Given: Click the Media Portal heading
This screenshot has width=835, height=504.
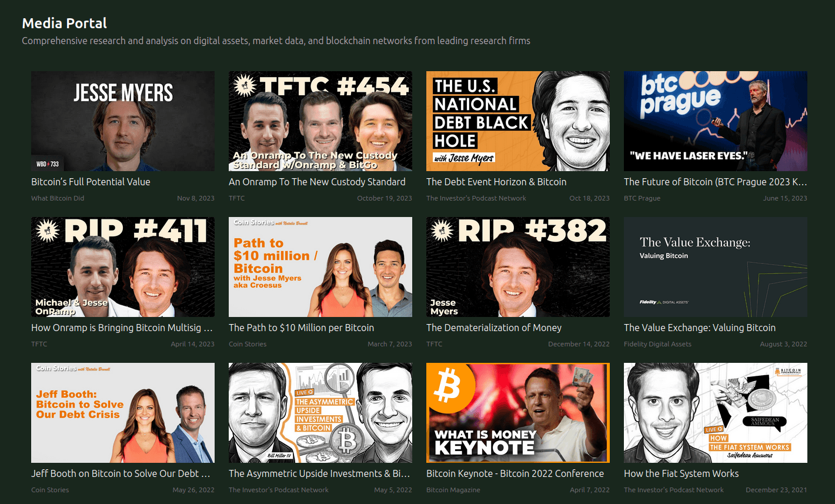Looking at the screenshot, I should tap(65, 23).
